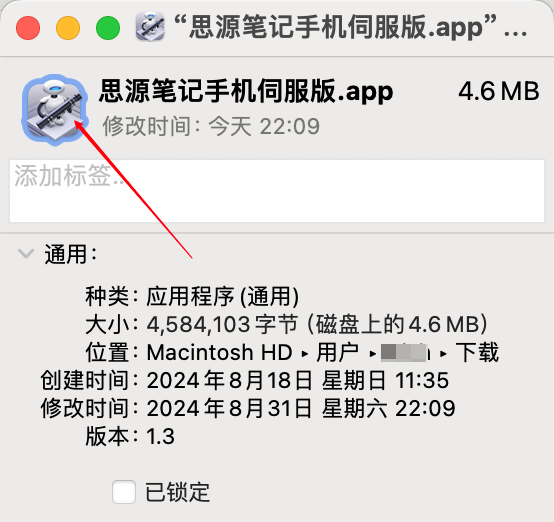Select 用户 in the location path
The height and width of the screenshot is (522, 554).
[x=338, y=352]
